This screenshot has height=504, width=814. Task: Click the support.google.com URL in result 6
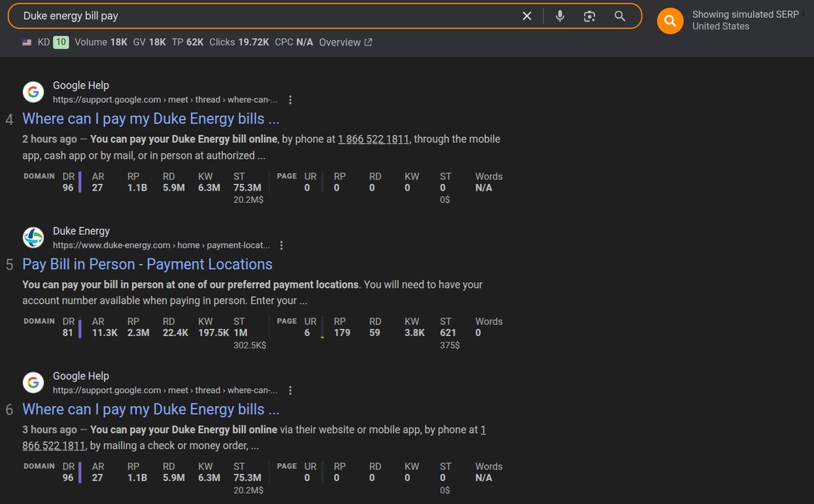(x=165, y=390)
